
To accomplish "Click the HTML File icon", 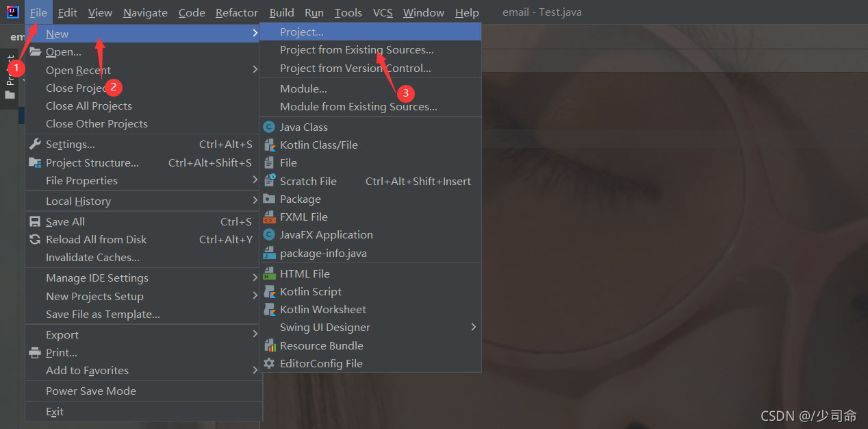I will 269,273.
